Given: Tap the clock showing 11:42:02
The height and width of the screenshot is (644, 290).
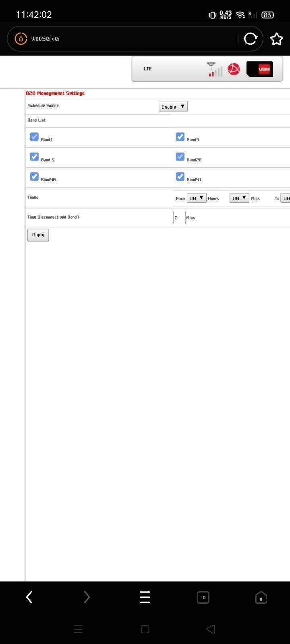Looking at the screenshot, I should pyautogui.click(x=34, y=14).
